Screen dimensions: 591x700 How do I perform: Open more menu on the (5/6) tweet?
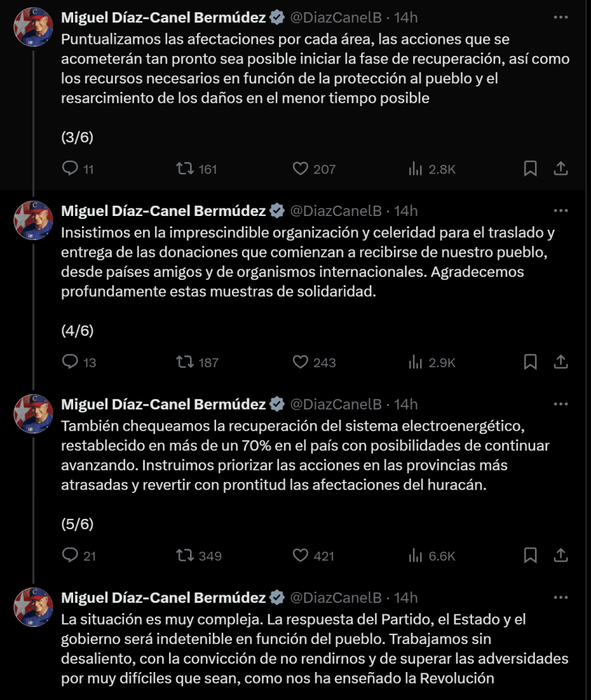click(x=560, y=404)
